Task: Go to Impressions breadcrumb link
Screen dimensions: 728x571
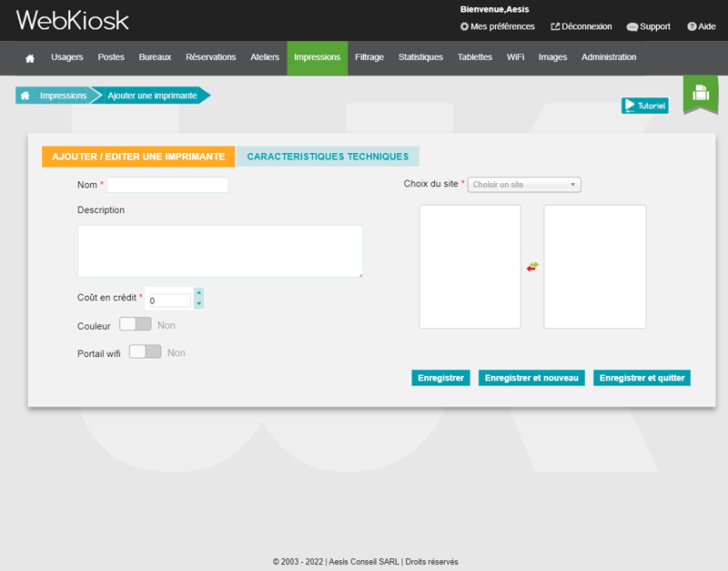Action: [x=63, y=96]
